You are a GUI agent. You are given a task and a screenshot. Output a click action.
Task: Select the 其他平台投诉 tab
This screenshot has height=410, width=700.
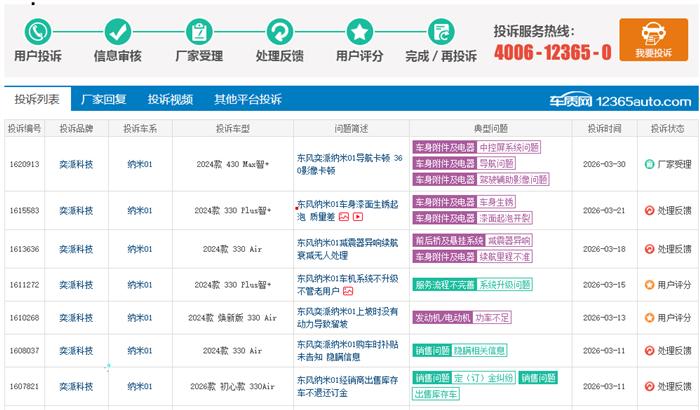coord(247,100)
